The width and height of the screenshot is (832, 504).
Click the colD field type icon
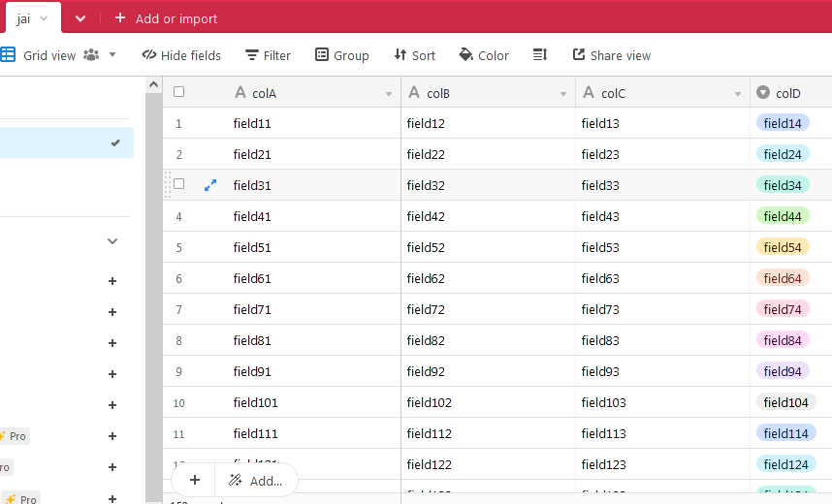pos(763,92)
